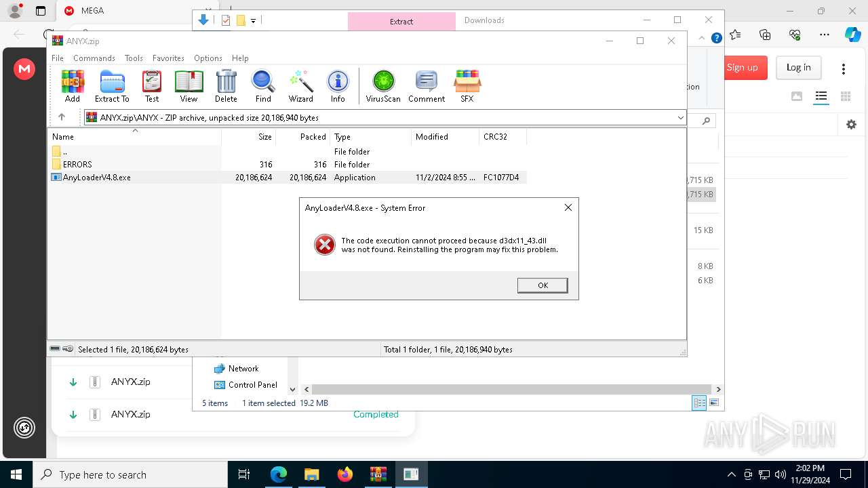Open Explorer help question mark icon
This screenshot has width=868, height=488.
pyautogui.click(x=716, y=39)
